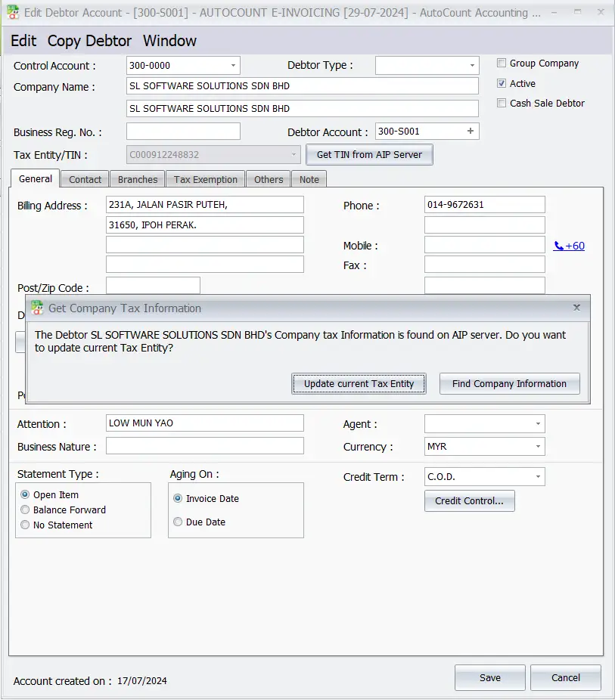
Task: Enable the Group Company checkbox
Action: [x=501, y=63]
